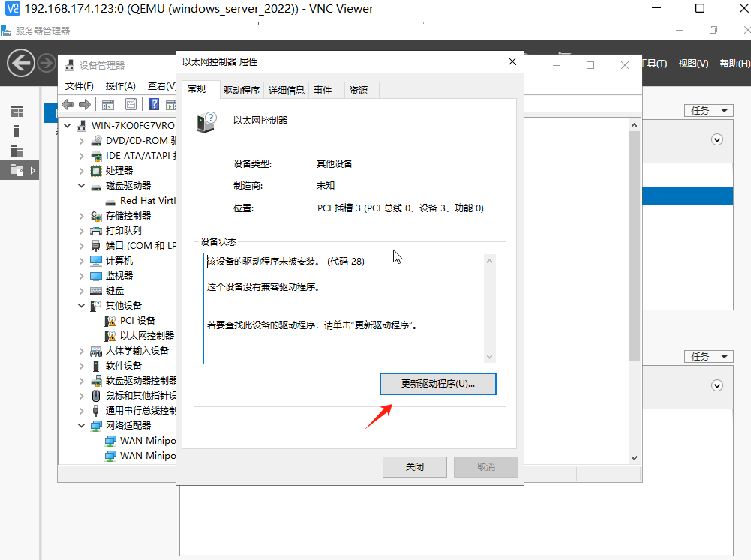The image size is (751, 560).
Task: Click Device Manager toolbar forward arrow
Action: pyautogui.click(x=85, y=104)
